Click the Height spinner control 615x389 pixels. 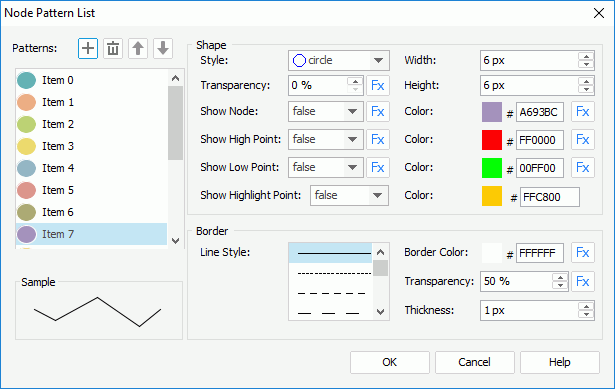pyautogui.click(x=586, y=85)
